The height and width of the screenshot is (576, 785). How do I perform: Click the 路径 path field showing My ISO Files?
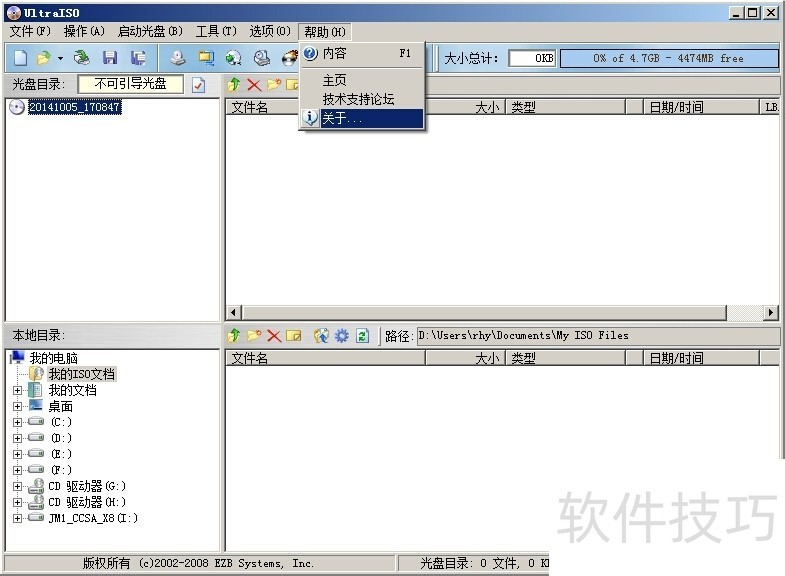[598, 336]
